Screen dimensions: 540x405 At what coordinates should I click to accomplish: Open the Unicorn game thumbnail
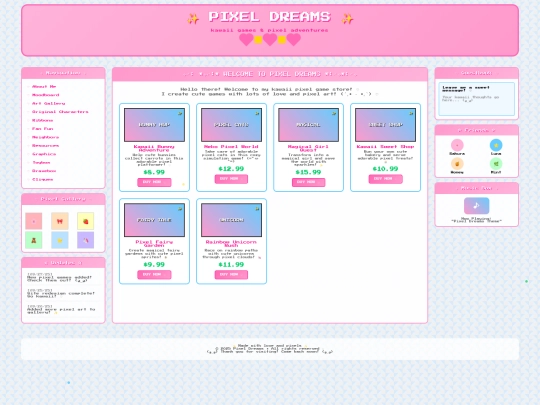[x=231, y=220]
